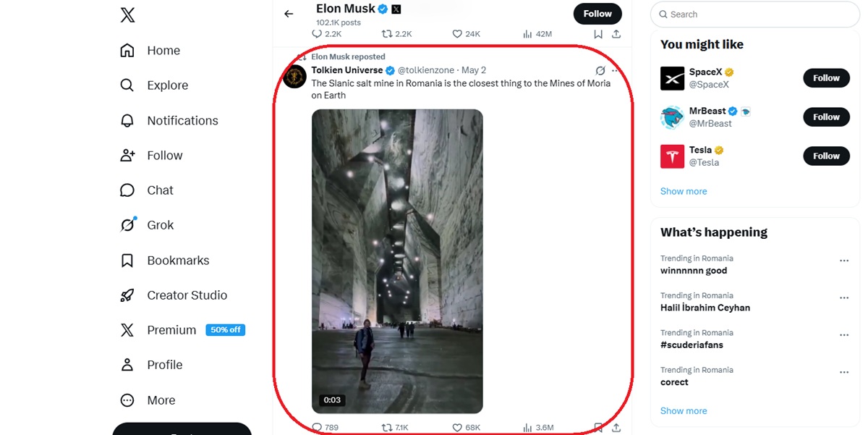868x435 pixels.
Task: Go back using the arrow icon
Action: click(x=289, y=14)
